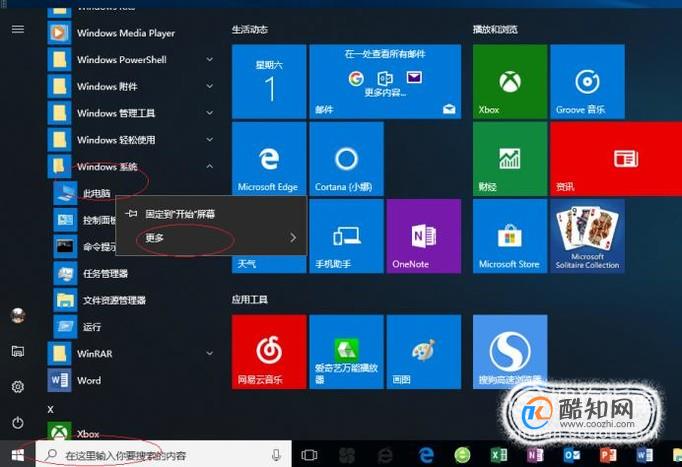Open Microsoft Solitaire Collection tile
Image resolution: width=682 pixels, height=467 pixels.
click(x=587, y=236)
